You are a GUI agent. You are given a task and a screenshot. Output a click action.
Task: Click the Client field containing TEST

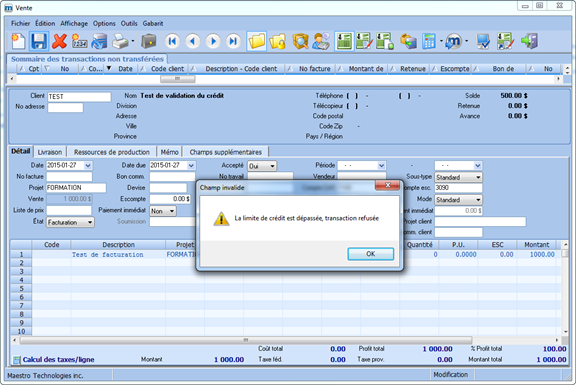(x=79, y=97)
